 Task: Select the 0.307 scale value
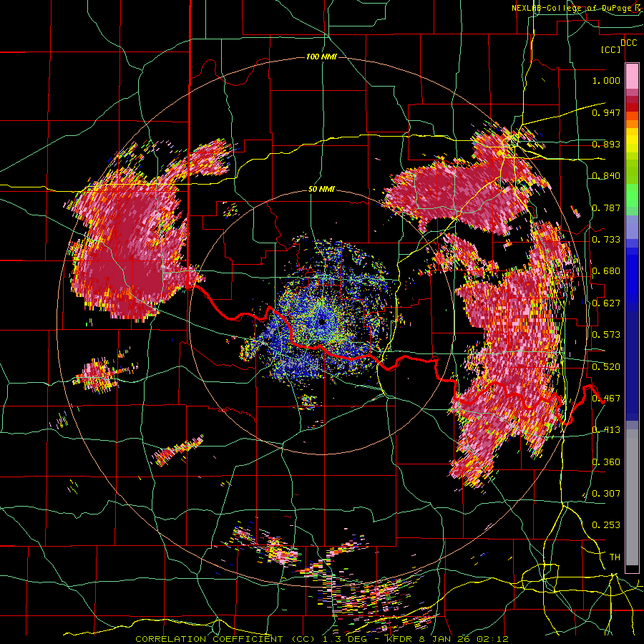point(606,494)
